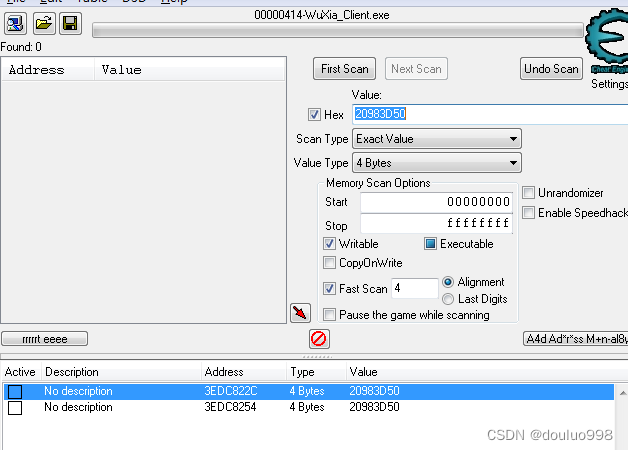Open the process list icon
628x450 pixels.
point(16,23)
